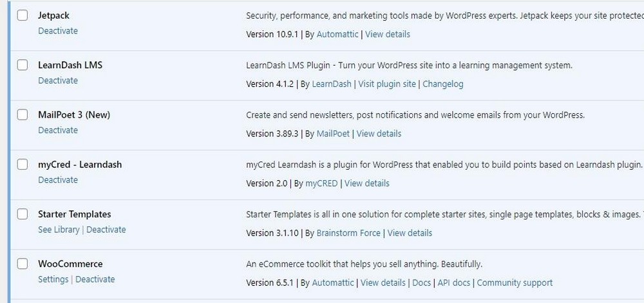This screenshot has width=644, height=303.
Task: Open WooCommerce API docs link
Action: point(454,282)
